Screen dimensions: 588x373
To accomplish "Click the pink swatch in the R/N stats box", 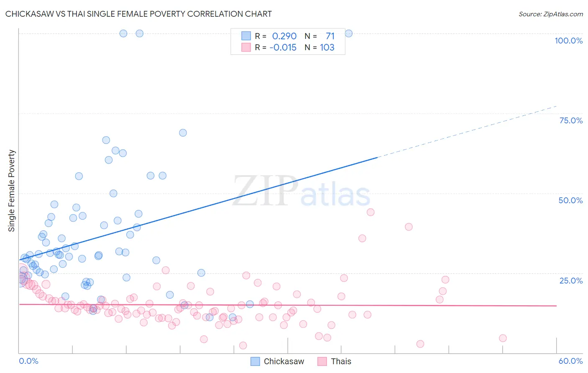I will [x=246, y=47].
